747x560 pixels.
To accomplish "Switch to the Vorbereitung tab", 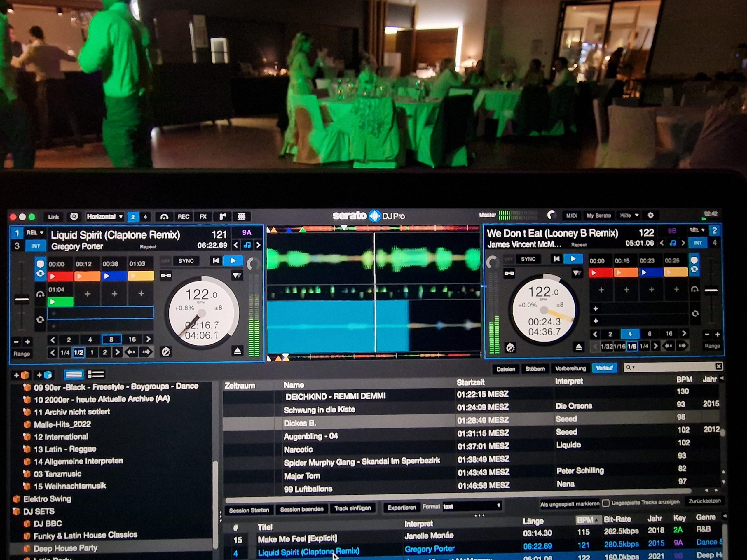I will point(570,369).
